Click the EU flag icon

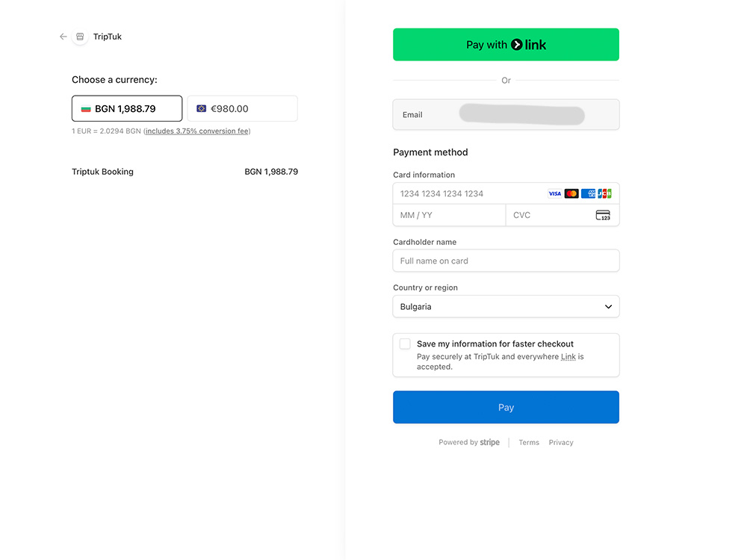202,108
